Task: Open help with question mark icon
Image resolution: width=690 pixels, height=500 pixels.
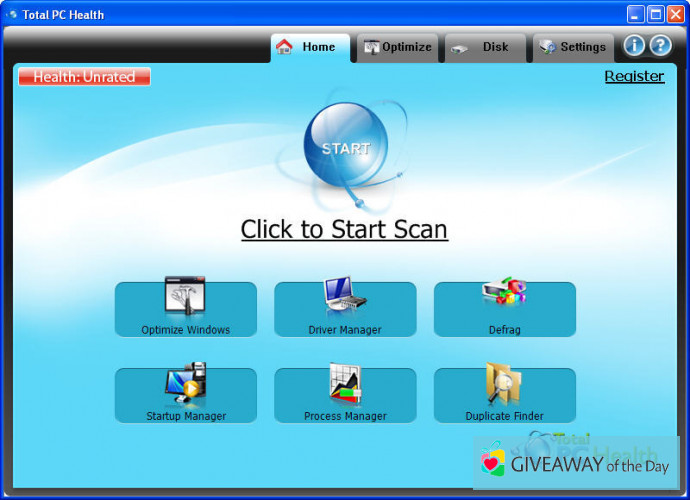Action: click(x=660, y=46)
